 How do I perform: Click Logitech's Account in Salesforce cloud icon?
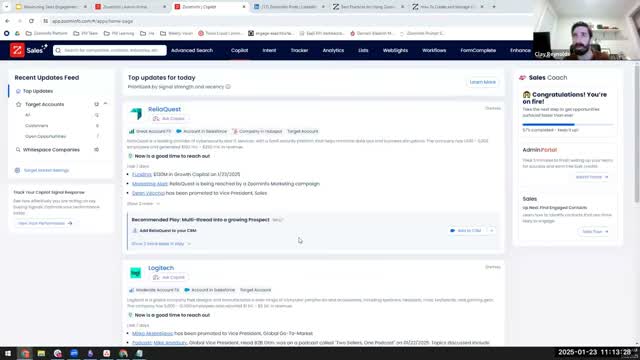click(187, 290)
